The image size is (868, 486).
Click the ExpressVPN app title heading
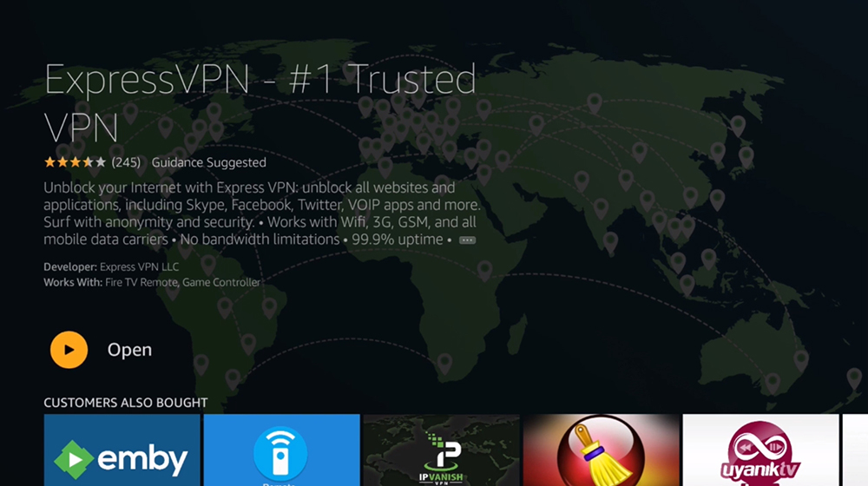click(x=260, y=103)
